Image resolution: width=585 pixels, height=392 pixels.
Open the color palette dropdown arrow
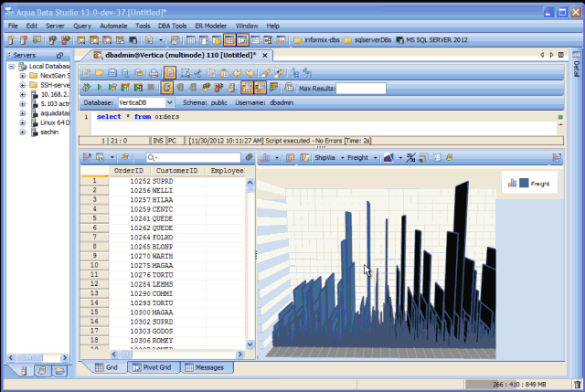click(400, 158)
